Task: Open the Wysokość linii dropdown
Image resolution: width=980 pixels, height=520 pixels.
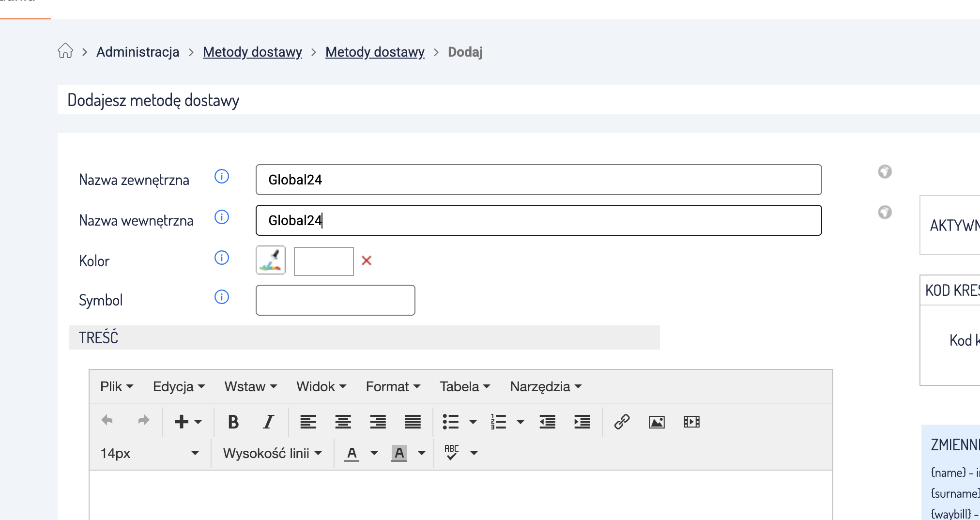Action: (x=272, y=453)
